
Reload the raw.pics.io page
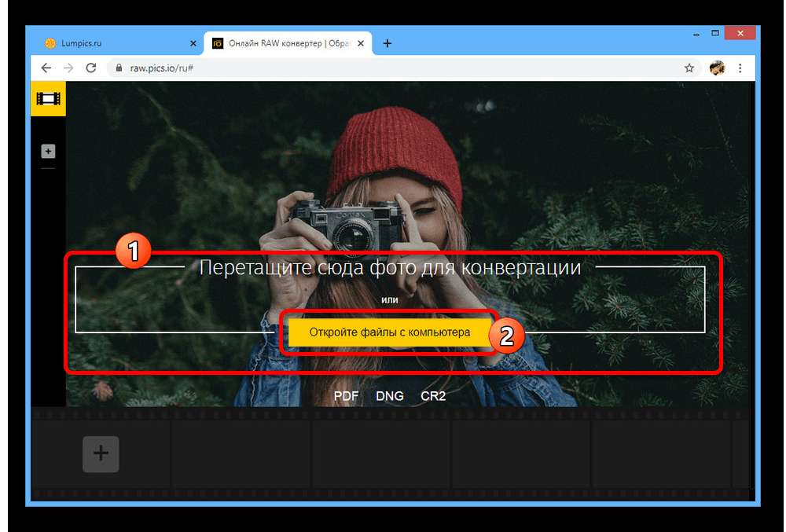(91, 68)
